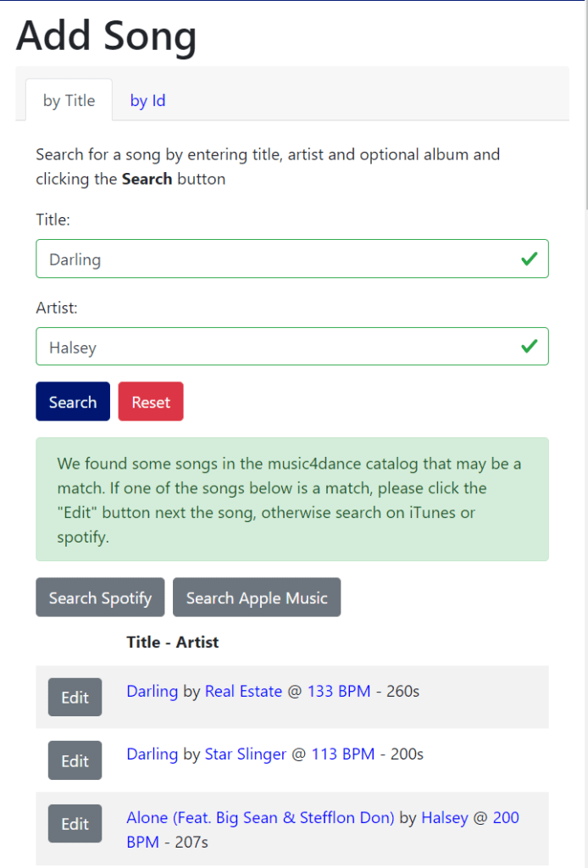Click the red Reset button

(x=151, y=402)
